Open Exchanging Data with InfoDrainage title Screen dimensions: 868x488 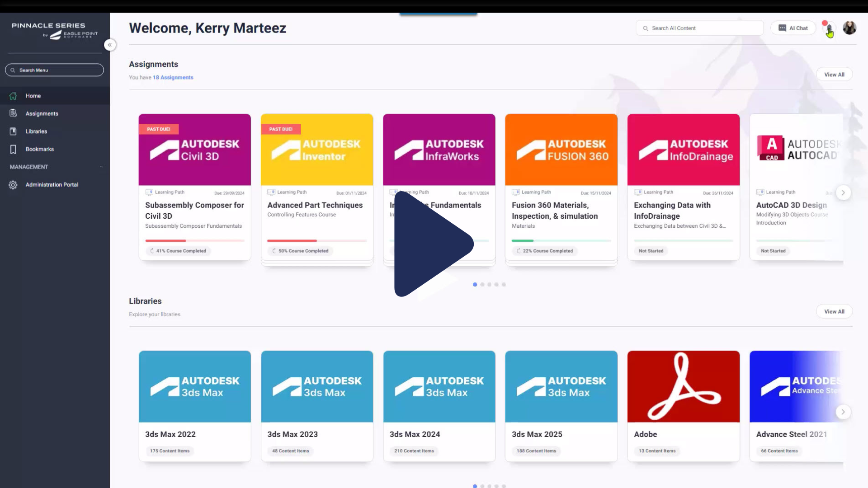tap(672, 211)
